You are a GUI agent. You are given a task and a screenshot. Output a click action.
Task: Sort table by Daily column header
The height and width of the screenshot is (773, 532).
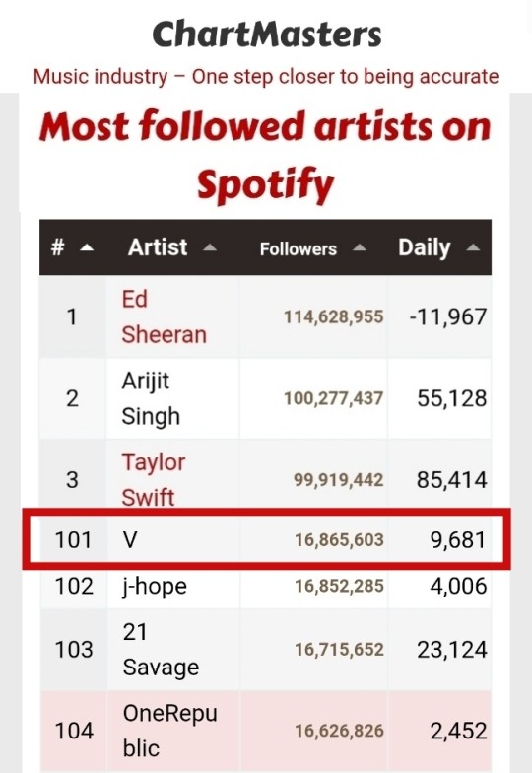424,247
